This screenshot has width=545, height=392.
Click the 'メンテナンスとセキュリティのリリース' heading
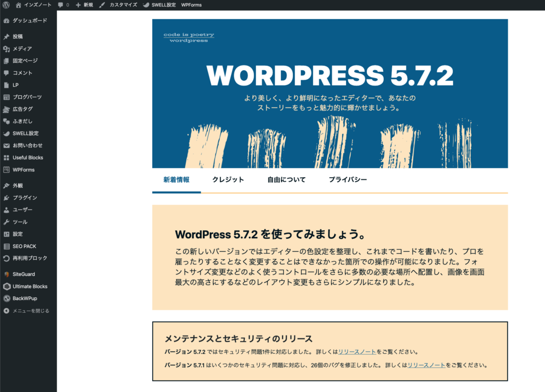coord(238,338)
